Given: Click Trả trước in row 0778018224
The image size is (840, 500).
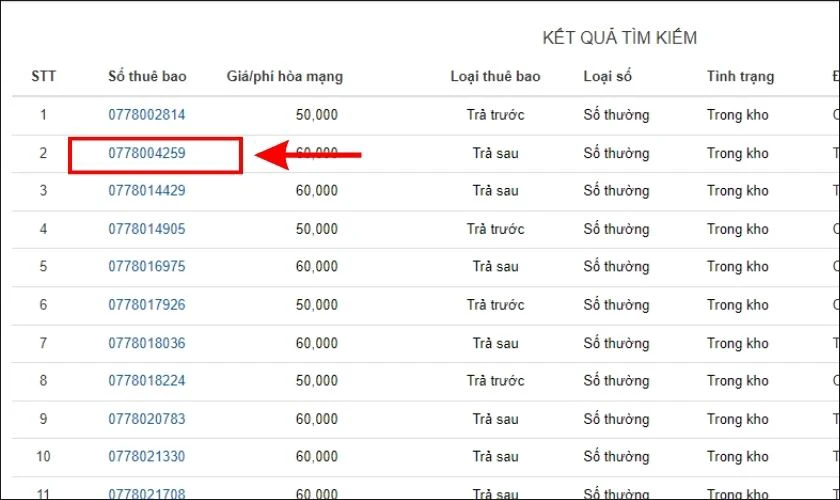Looking at the screenshot, I should [x=496, y=380].
